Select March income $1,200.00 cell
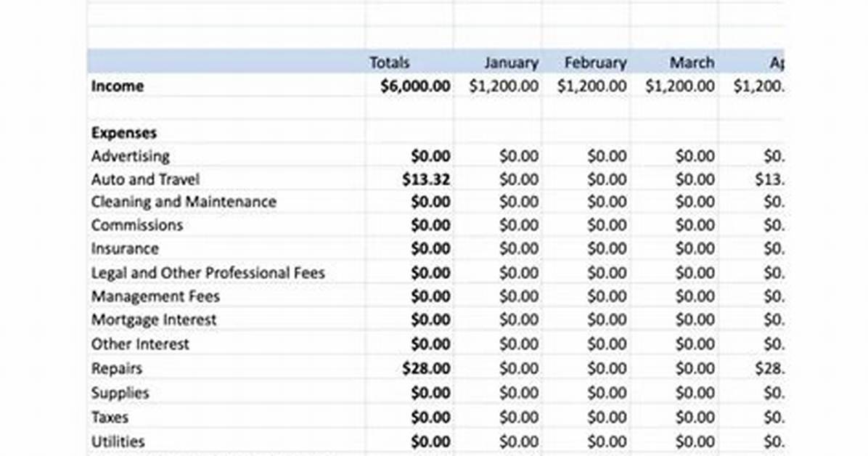 click(x=680, y=86)
